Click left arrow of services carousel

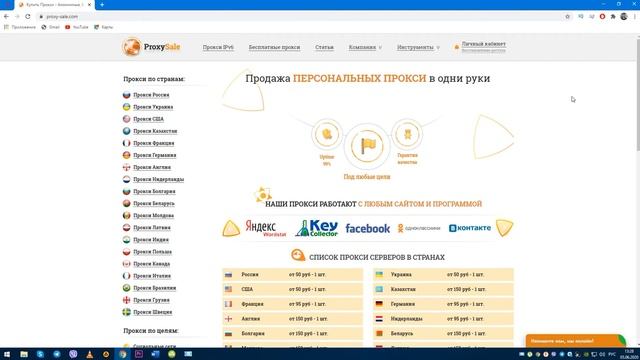[231, 229]
